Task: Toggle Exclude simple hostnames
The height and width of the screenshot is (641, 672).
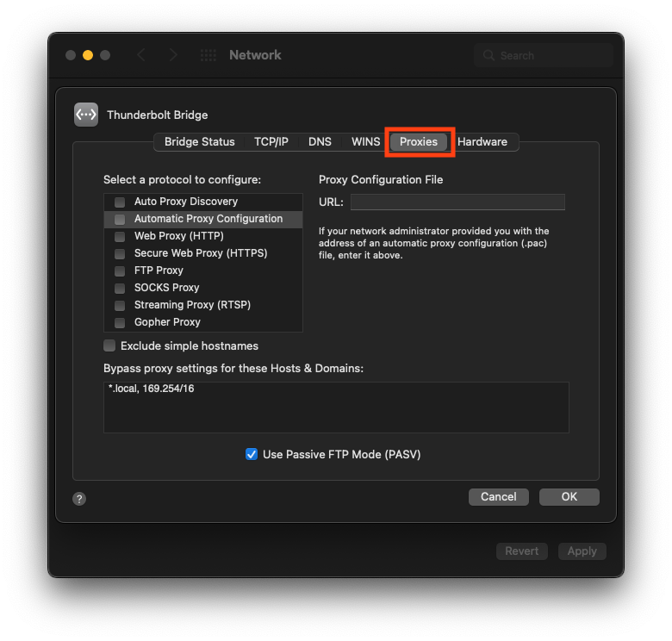Action: pos(109,345)
